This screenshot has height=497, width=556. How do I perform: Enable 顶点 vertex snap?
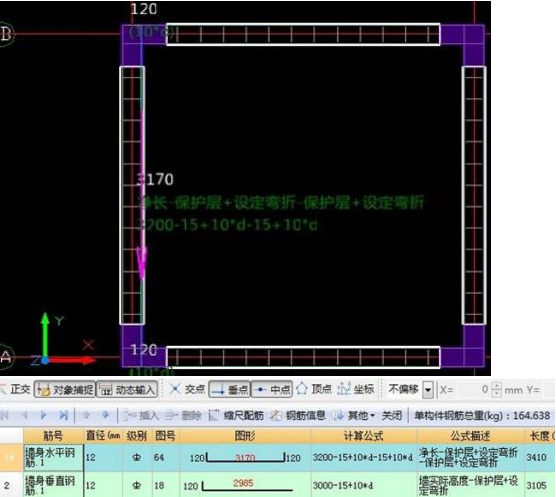(x=313, y=389)
